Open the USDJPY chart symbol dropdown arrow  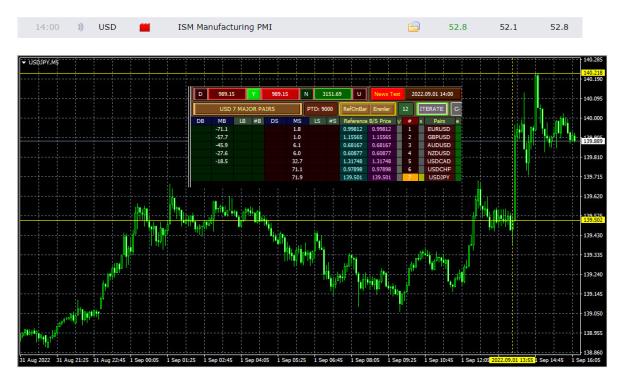(24, 62)
